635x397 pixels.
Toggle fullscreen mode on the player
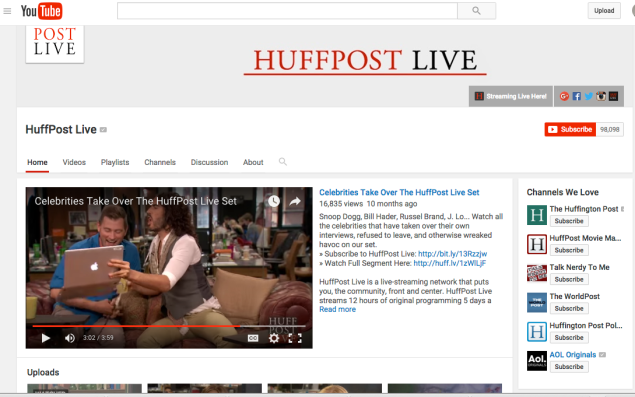295,338
